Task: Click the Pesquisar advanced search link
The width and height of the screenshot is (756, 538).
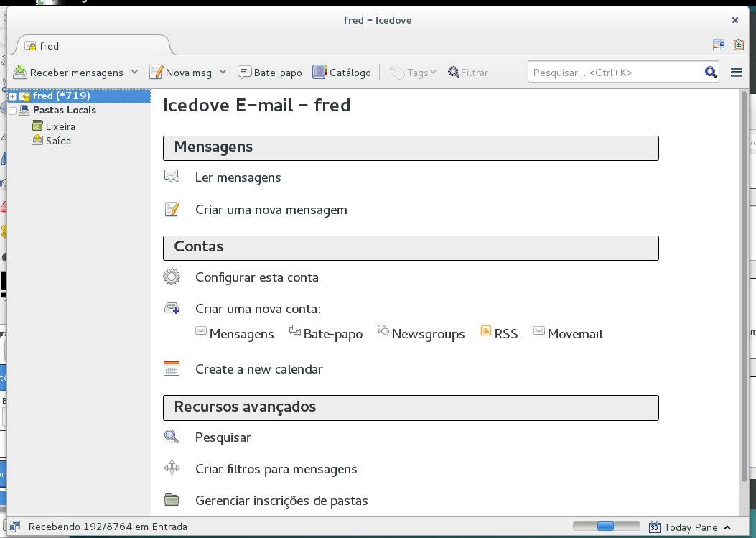Action: (x=223, y=437)
